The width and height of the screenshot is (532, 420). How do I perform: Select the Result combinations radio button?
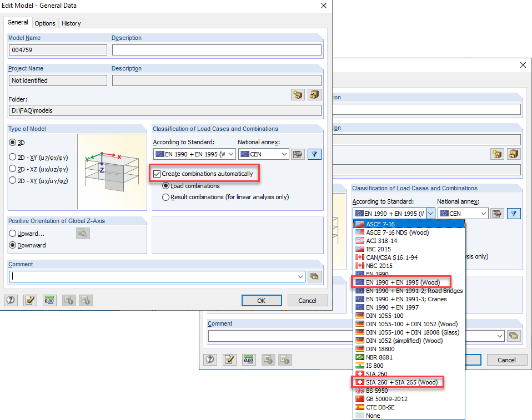point(165,198)
